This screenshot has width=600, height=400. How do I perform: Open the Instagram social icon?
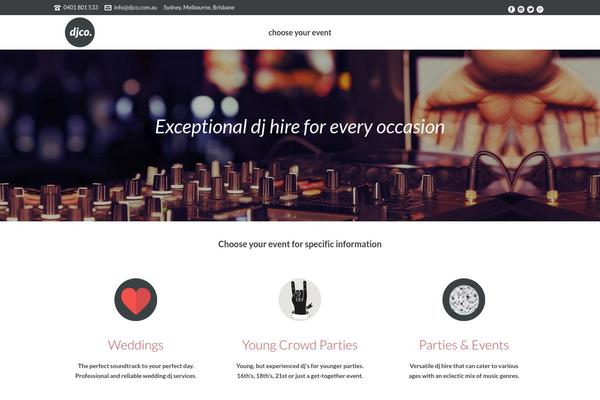(521, 10)
